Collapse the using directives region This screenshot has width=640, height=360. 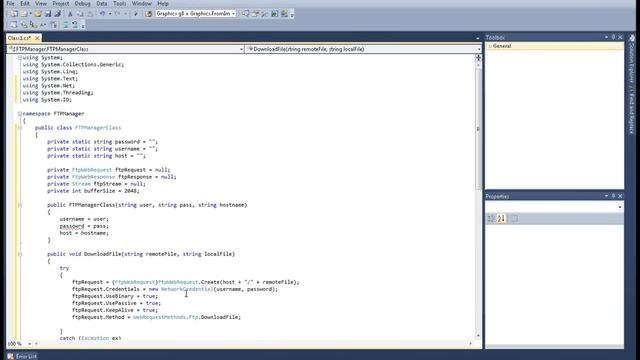pyautogui.click(x=20, y=58)
